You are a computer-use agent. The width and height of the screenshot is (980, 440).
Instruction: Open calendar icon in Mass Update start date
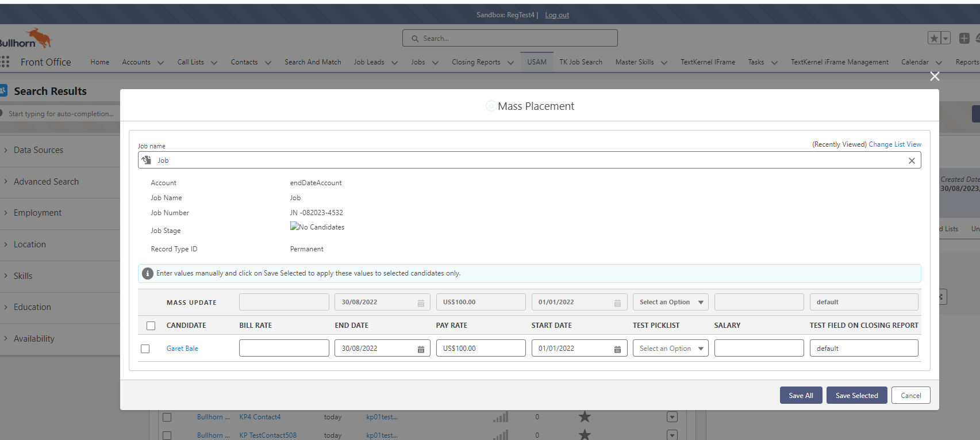point(617,303)
